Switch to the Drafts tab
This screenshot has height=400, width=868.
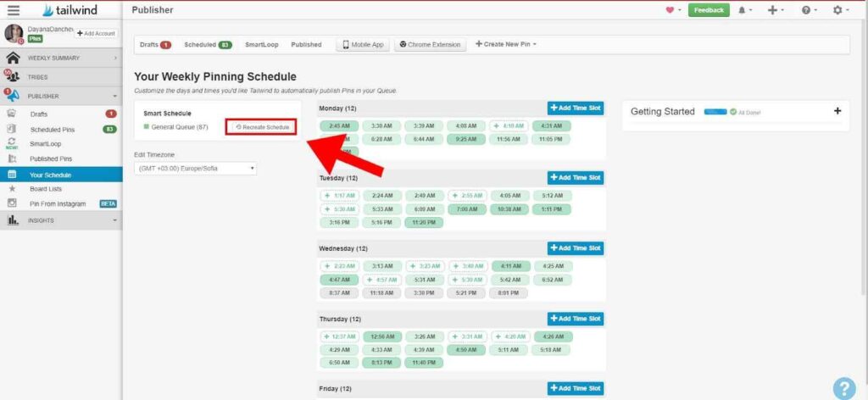(x=155, y=45)
